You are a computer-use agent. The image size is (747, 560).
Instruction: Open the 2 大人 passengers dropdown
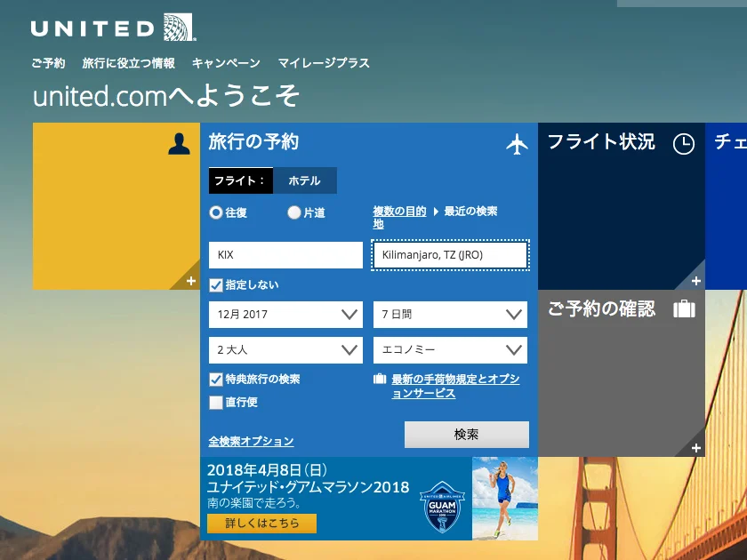[x=285, y=350]
